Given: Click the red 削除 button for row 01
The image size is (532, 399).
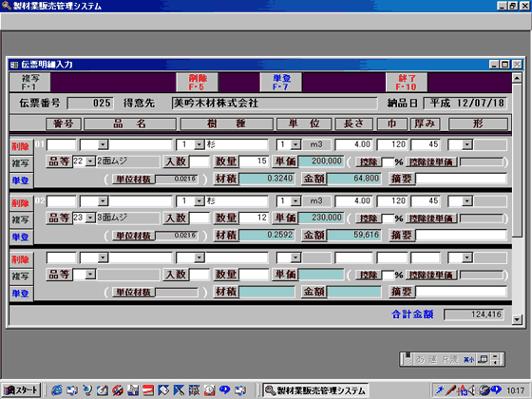Looking at the screenshot, I should coord(21,147).
